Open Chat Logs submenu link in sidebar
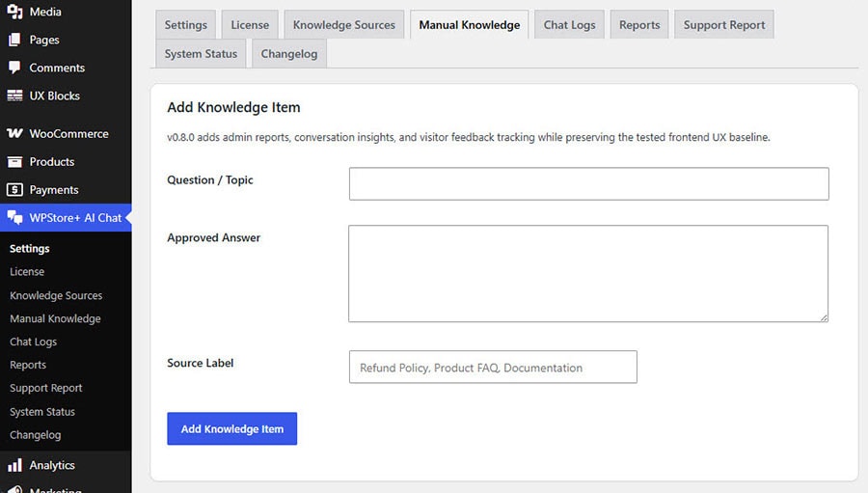Viewport: 868px width, 493px height. pos(33,342)
